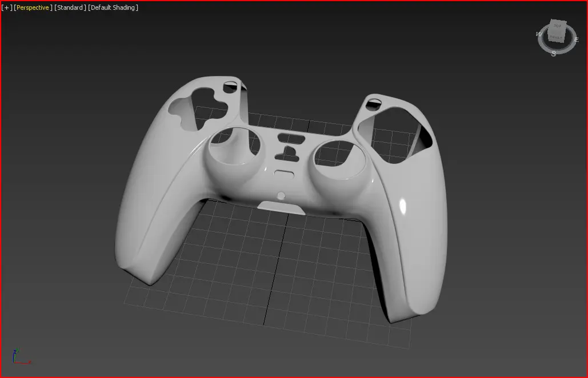This screenshot has width=588, height=378.
Task: Click the E compass label on ViewCube ring
Action: tap(577, 40)
